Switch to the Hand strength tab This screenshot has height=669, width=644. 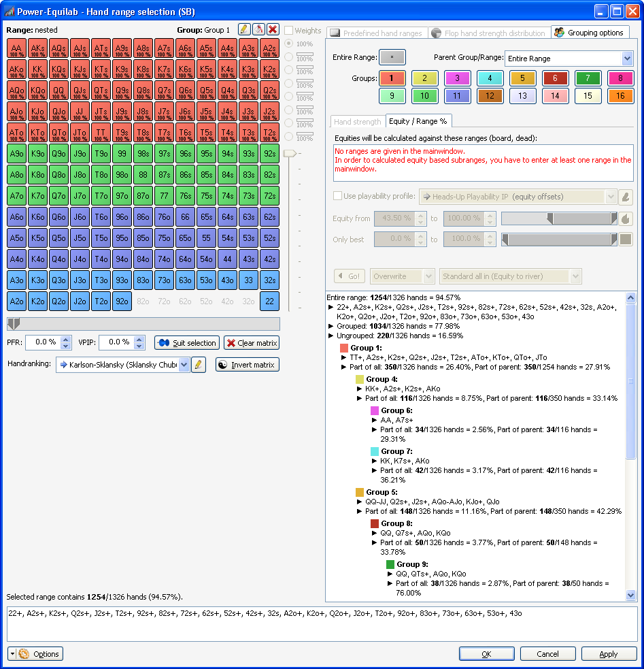(x=358, y=122)
